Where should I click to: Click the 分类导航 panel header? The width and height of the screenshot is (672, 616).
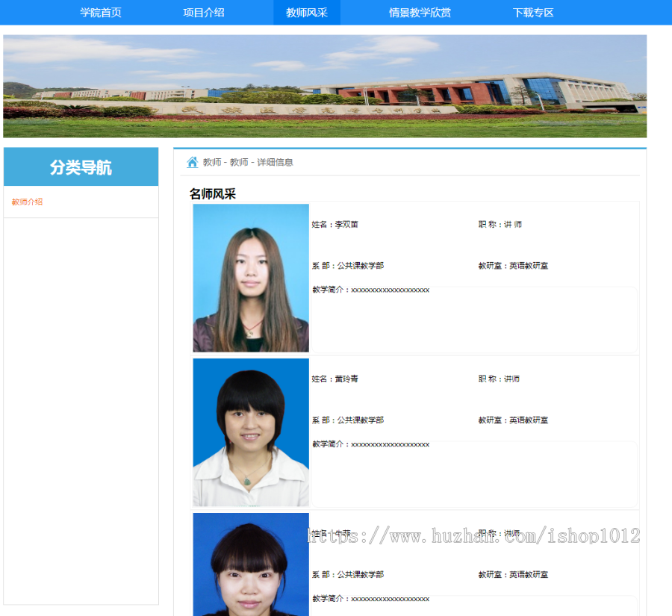(80, 167)
